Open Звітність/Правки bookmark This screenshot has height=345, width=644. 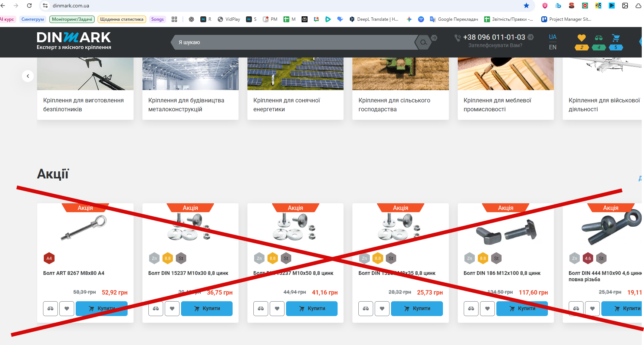pos(509,19)
